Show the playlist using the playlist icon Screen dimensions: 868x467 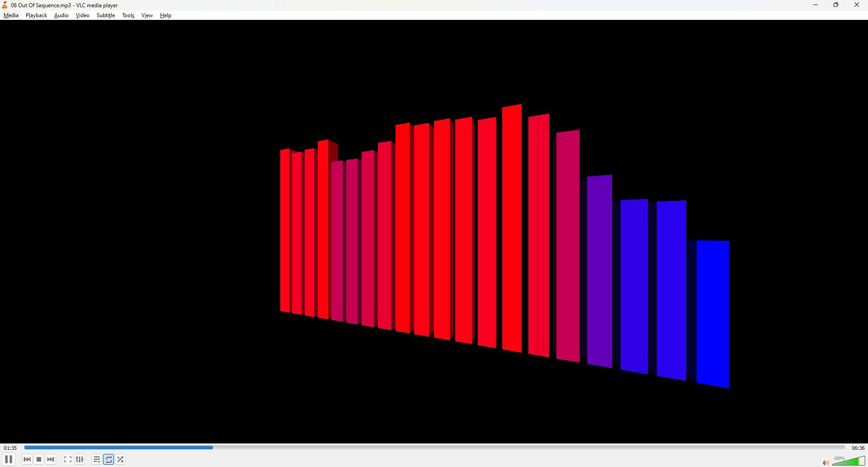(x=97, y=459)
